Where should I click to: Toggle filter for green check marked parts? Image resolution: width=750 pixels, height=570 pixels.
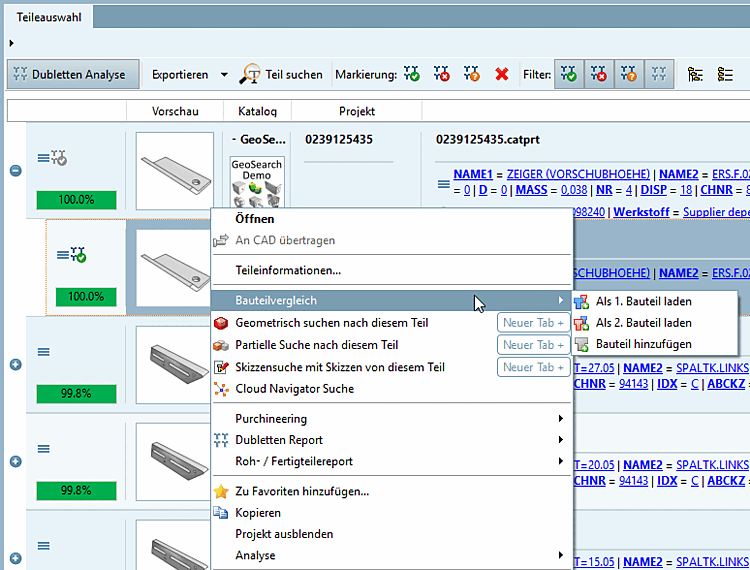(x=569, y=74)
